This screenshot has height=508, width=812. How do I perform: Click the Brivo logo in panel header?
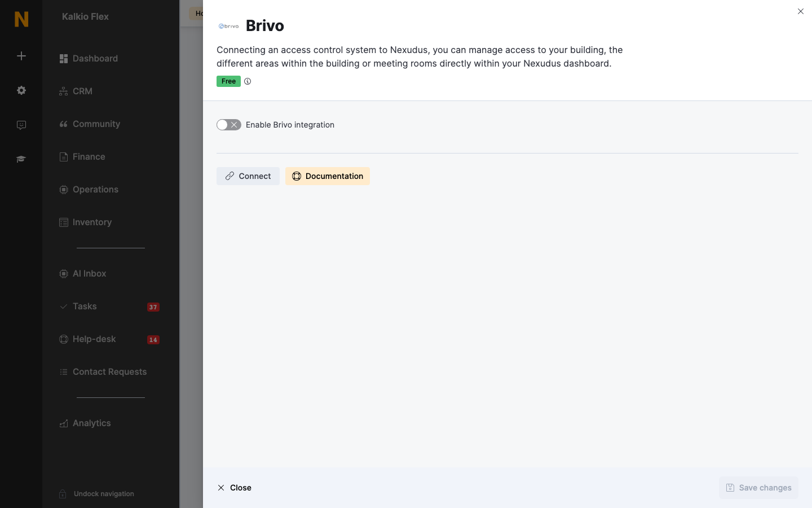228,26
